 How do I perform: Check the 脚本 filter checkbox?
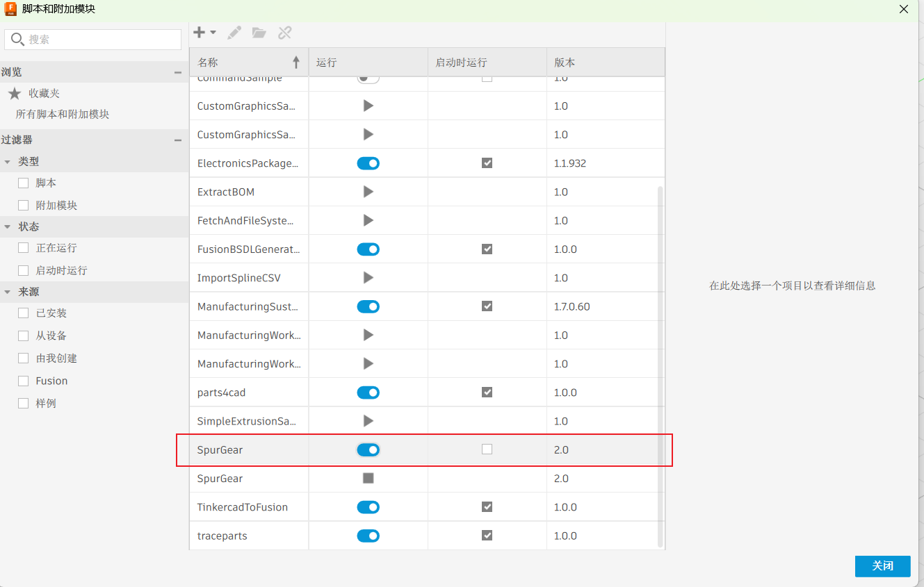click(24, 183)
